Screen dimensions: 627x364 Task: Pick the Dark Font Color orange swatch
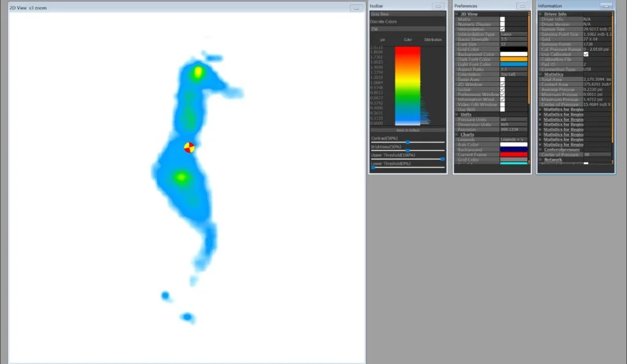tap(513, 59)
